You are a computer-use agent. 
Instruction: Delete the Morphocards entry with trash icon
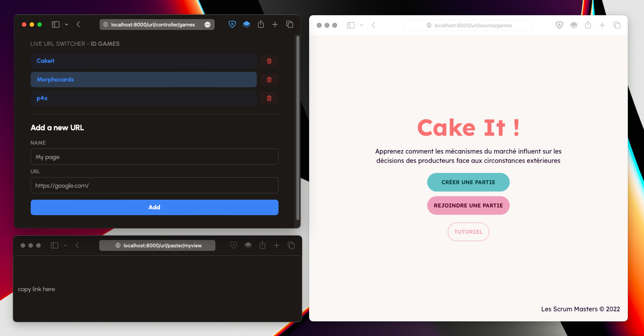269,80
